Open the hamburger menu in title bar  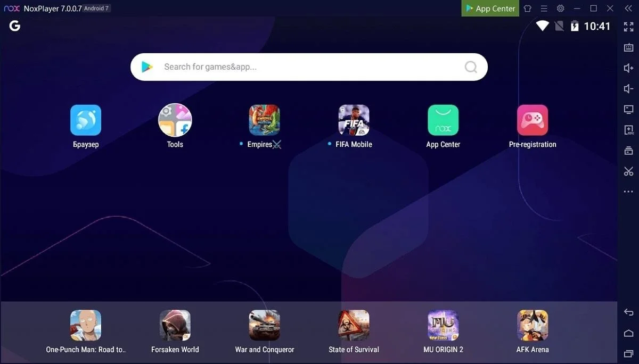544,9
